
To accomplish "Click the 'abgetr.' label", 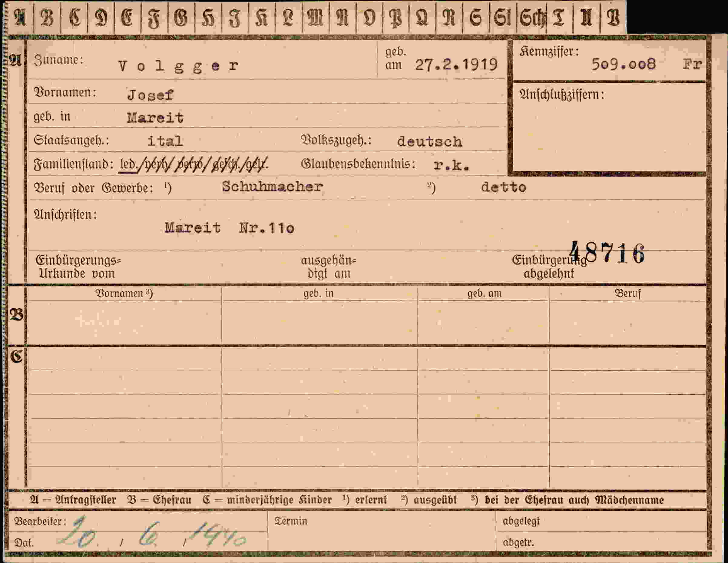I will click(518, 543).
